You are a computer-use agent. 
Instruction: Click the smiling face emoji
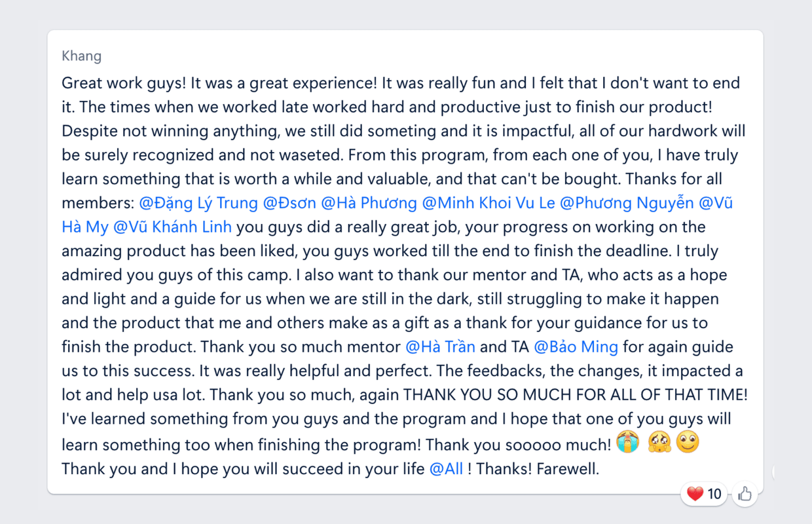click(688, 444)
